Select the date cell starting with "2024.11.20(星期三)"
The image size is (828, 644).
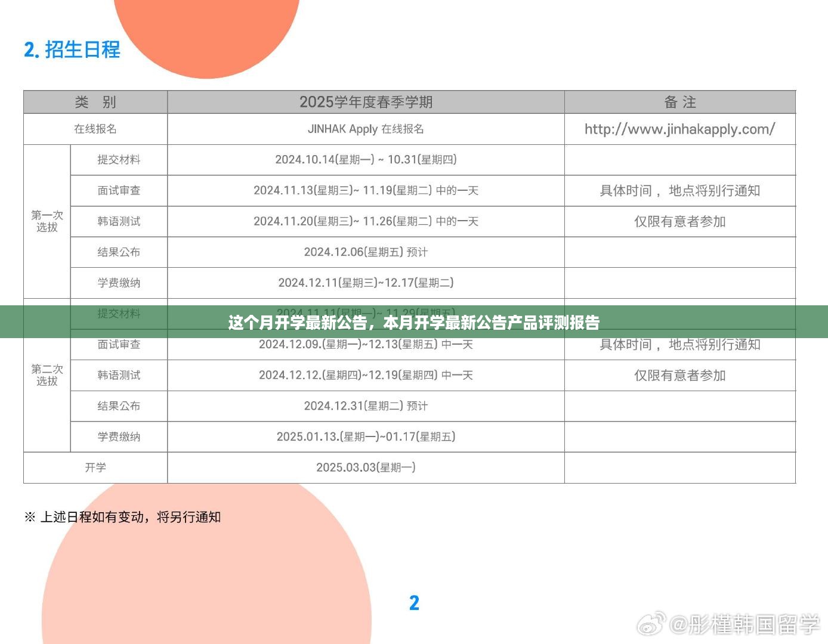[x=366, y=221]
